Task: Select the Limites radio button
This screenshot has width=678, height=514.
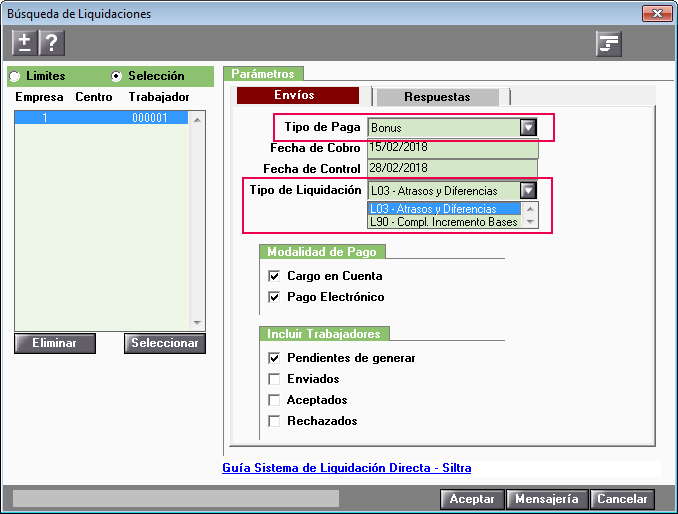Action: (15, 77)
